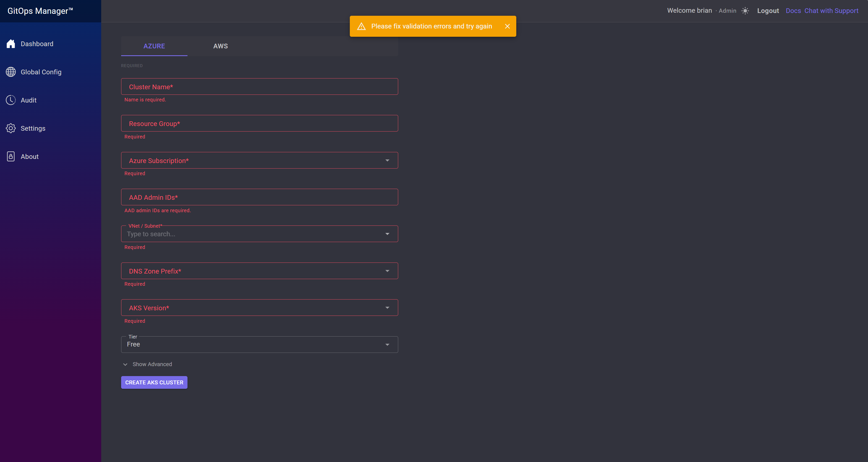Open the Tier dropdown showing Free

pos(259,345)
